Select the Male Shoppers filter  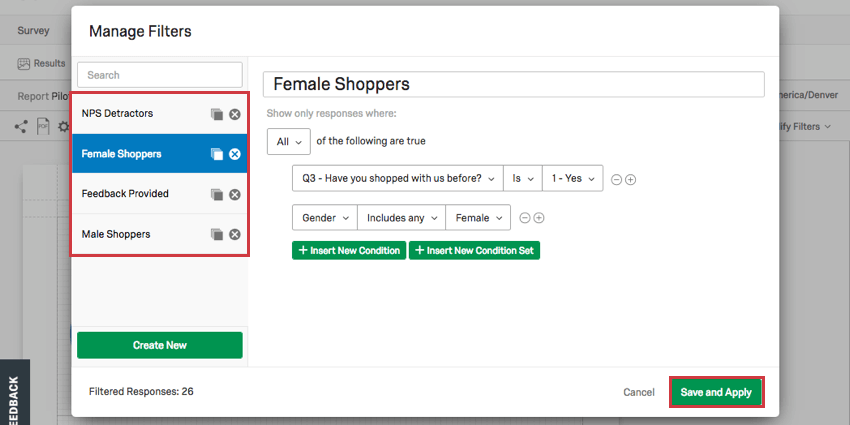click(160, 234)
